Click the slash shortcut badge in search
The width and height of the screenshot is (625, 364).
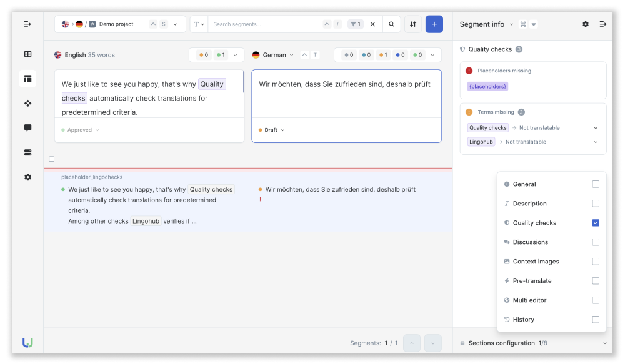[337, 24]
